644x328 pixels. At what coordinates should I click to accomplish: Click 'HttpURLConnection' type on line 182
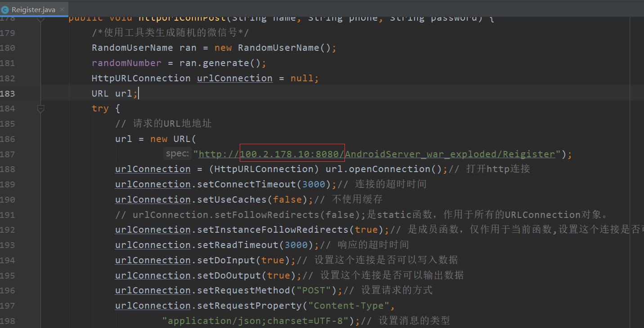pos(141,78)
